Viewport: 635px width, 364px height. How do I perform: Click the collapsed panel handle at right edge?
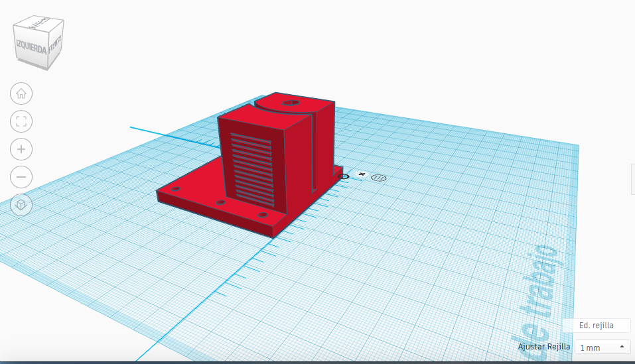(633, 179)
